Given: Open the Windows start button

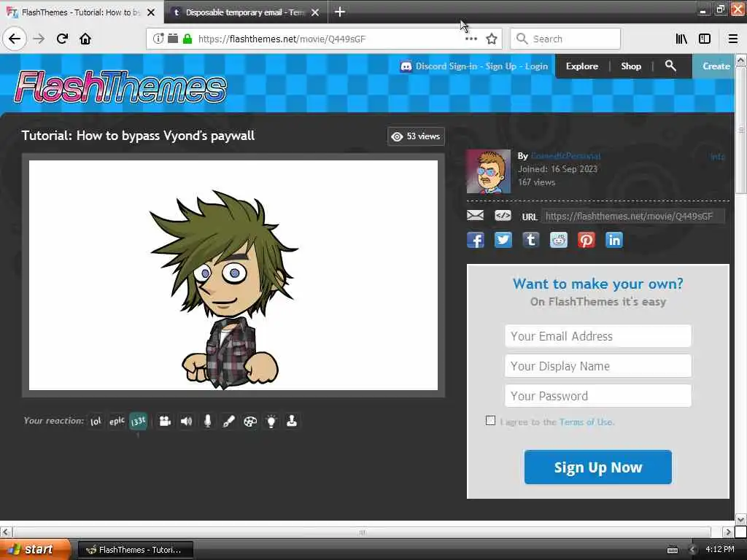Looking at the screenshot, I should pos(36,550).
